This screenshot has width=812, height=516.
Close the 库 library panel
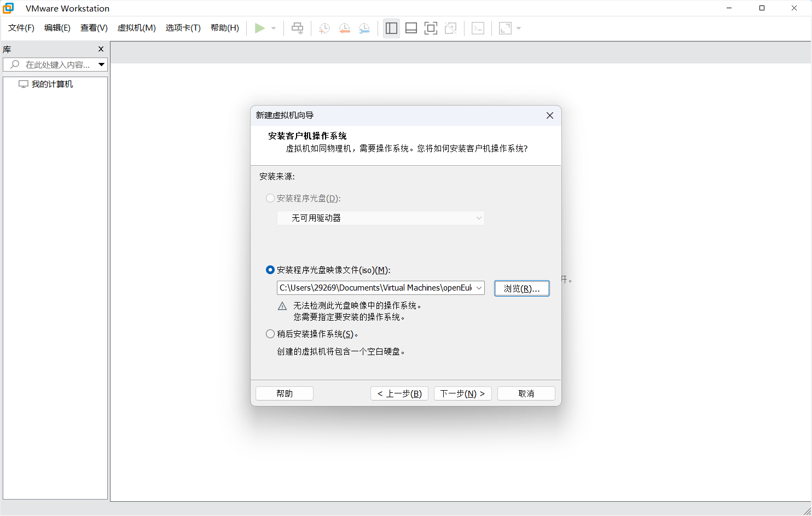[x=101, y=49]
